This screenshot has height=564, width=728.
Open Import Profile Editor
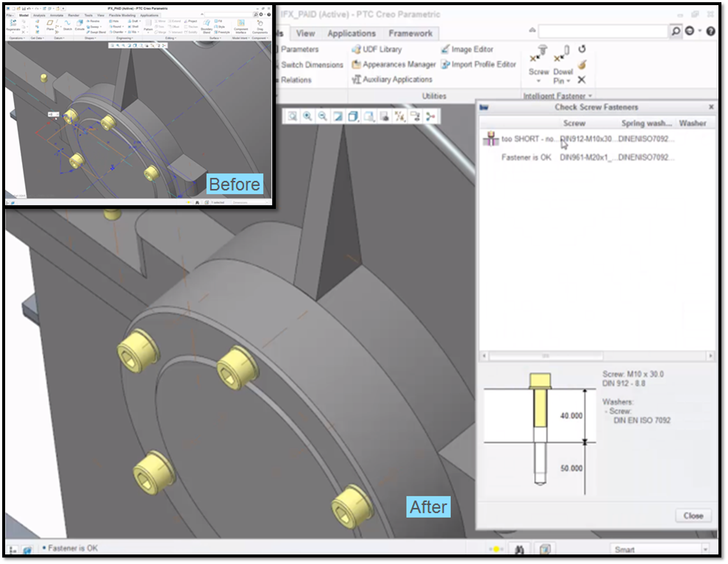[478, 65]
